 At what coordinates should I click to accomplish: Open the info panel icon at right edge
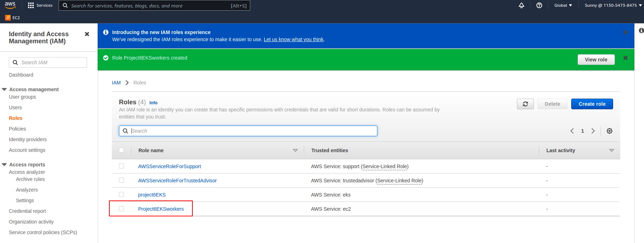click(x=641, y=31)
